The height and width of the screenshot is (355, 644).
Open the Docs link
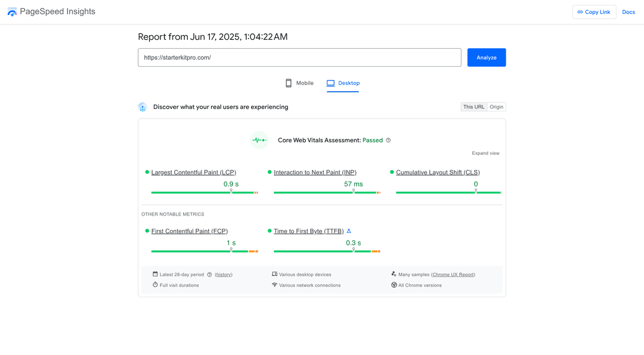[628, 12]
